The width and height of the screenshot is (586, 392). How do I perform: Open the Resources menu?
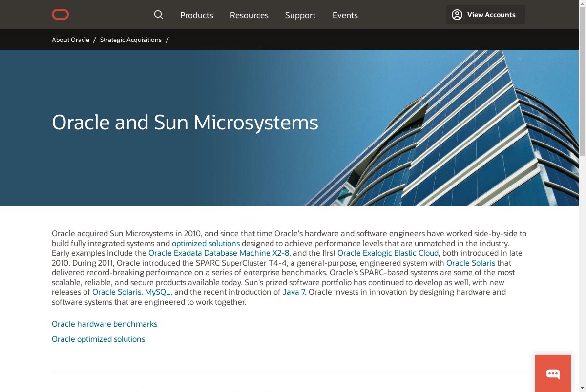(249, 15)
